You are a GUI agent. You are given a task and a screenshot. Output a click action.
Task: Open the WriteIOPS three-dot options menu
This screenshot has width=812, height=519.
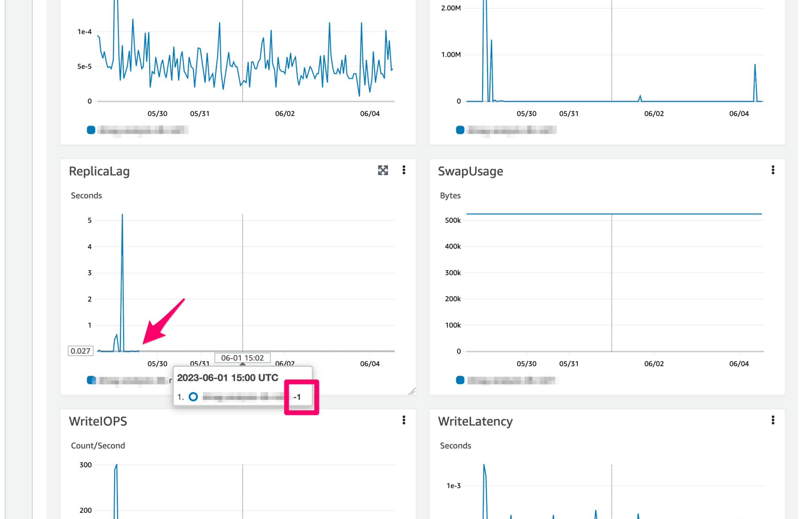tap(404, 420)
